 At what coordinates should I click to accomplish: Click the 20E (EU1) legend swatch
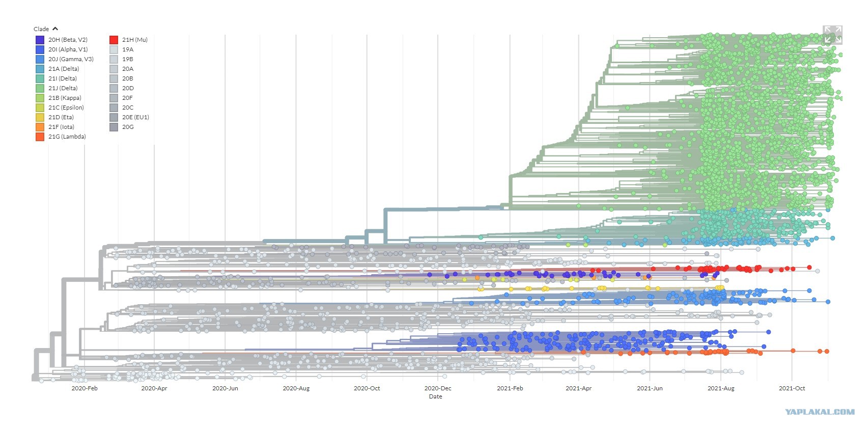[x=114, y=117]
